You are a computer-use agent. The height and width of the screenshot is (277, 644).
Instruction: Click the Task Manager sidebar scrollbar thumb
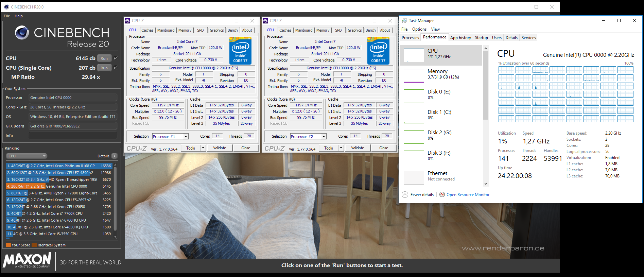(x=486, y=86)
